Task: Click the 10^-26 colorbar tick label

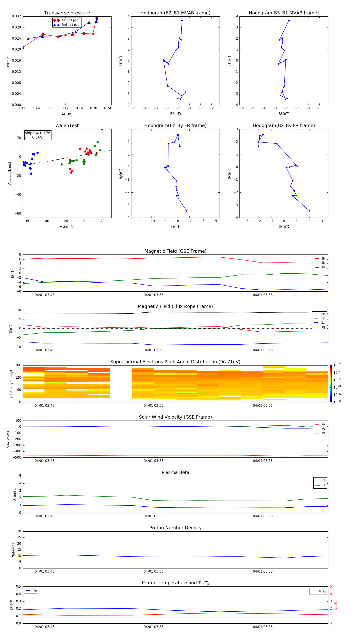Action: [337, 365]
